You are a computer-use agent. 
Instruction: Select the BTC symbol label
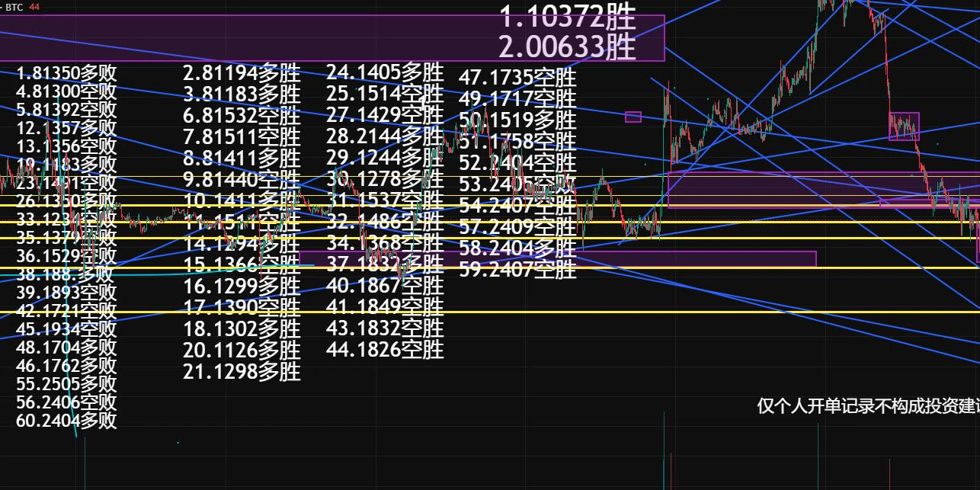pos(14,7)
